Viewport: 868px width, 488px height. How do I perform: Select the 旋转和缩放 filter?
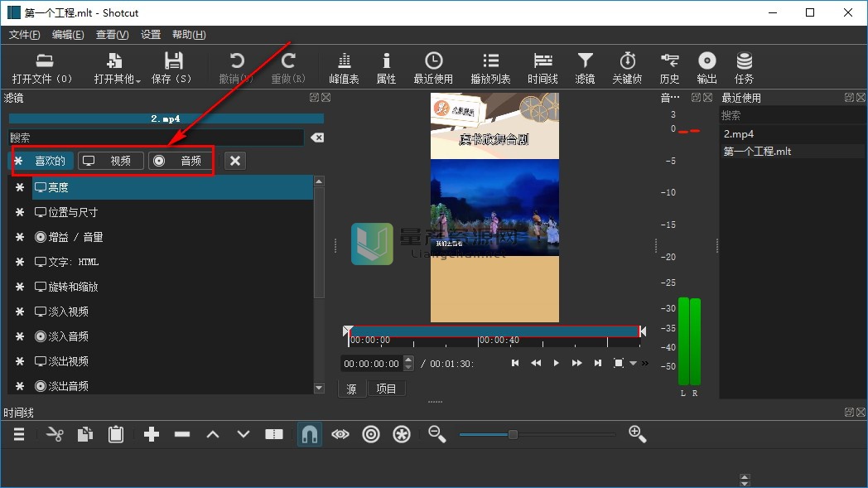click(x=172, y=287)
